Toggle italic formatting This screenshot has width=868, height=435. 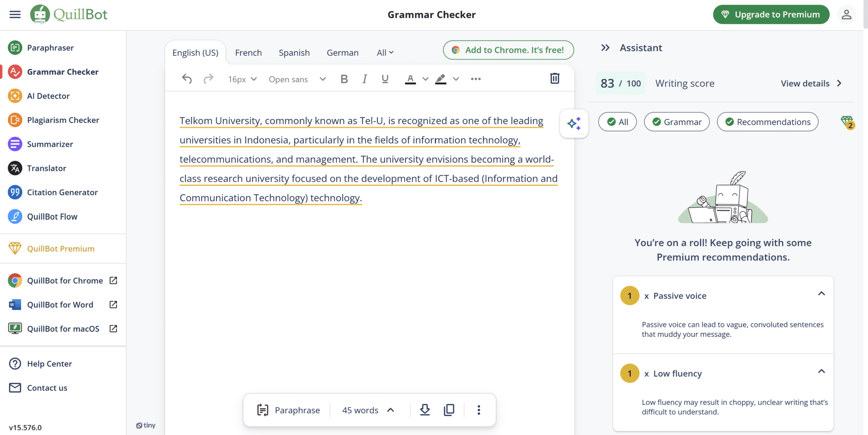tap(364, 79)
